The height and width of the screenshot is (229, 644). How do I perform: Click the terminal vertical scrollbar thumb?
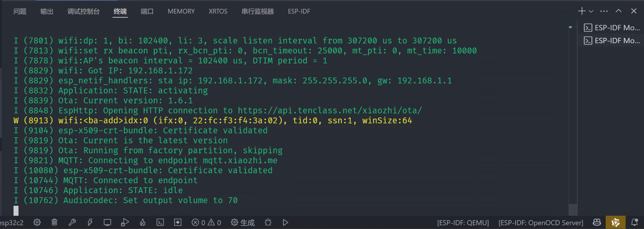[573, 209]
